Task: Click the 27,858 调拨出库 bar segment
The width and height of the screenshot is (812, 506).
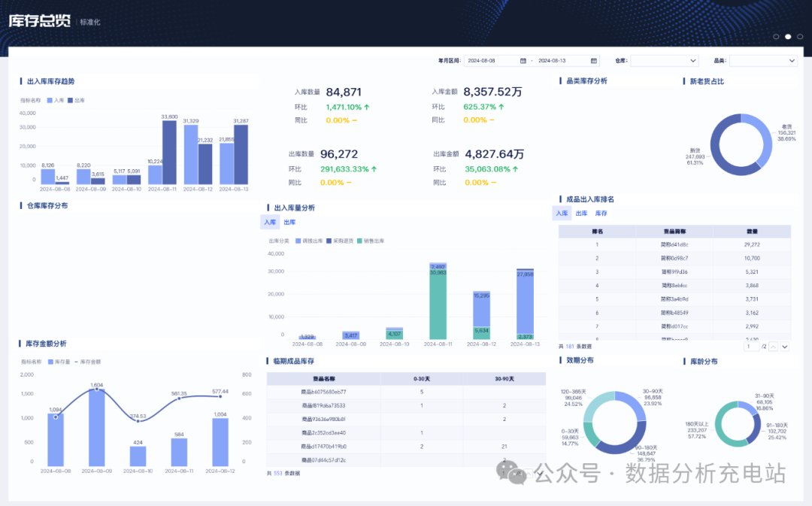Action: pyautogui.click(x=525, y=302)
